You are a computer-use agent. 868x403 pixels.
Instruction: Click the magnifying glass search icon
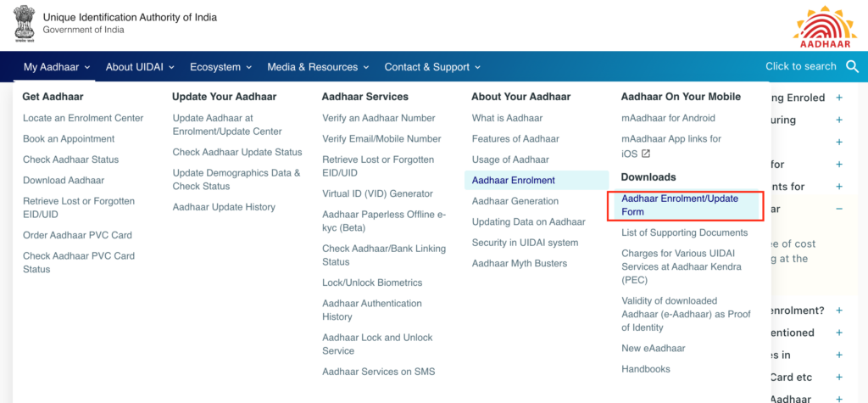pyautogui.click(x=853, y=66)
